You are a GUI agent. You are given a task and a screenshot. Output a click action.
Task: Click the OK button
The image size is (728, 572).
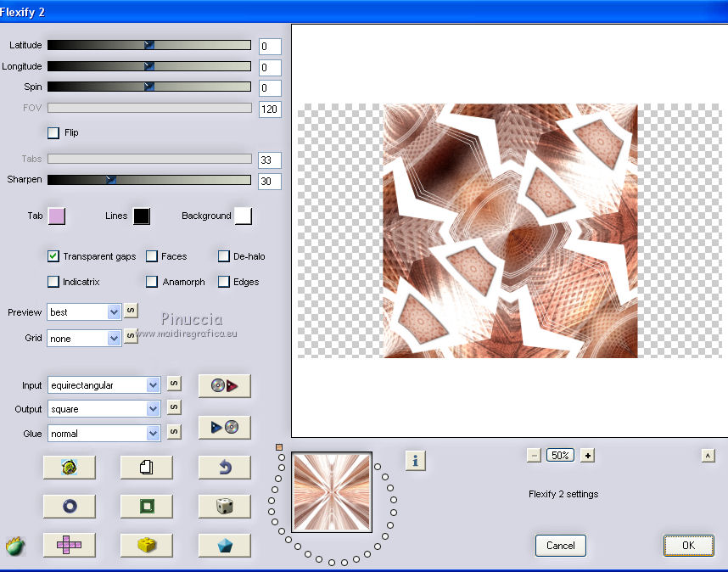coord(688,546)
